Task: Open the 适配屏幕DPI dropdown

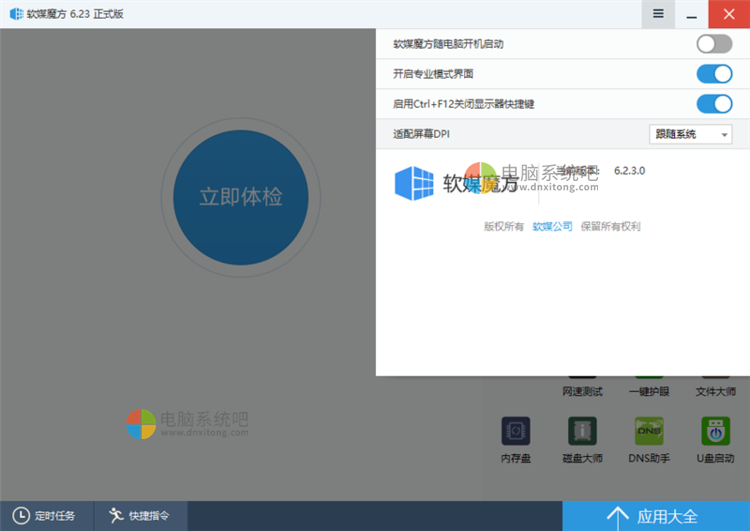Action: click(x=690, y=134)
